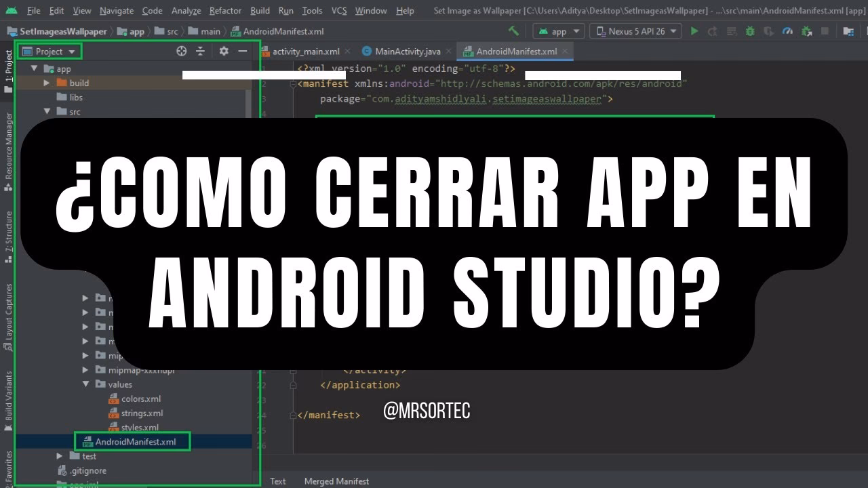
Task: Expand the mipmap-xxxhdpi folder arrow
Action: [85, 369]
